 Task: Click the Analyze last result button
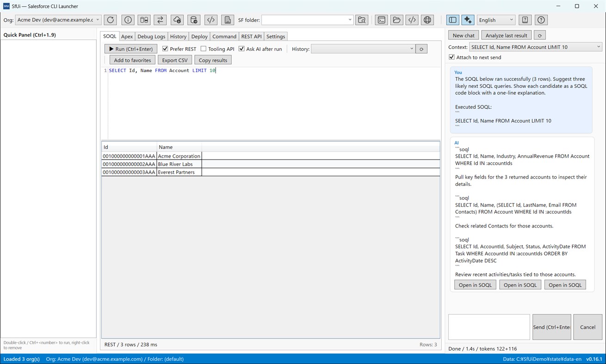pyautogui.click(x=506, y=35)
